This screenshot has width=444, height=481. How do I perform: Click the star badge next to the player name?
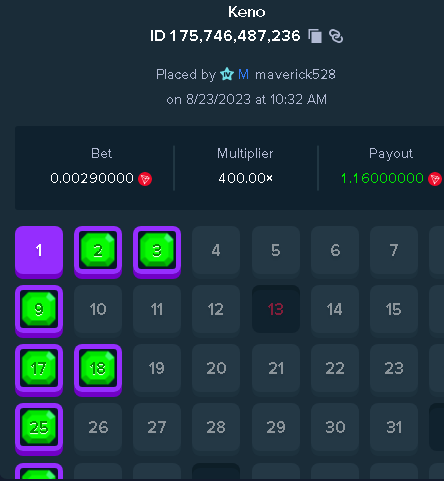click(227, 74)
